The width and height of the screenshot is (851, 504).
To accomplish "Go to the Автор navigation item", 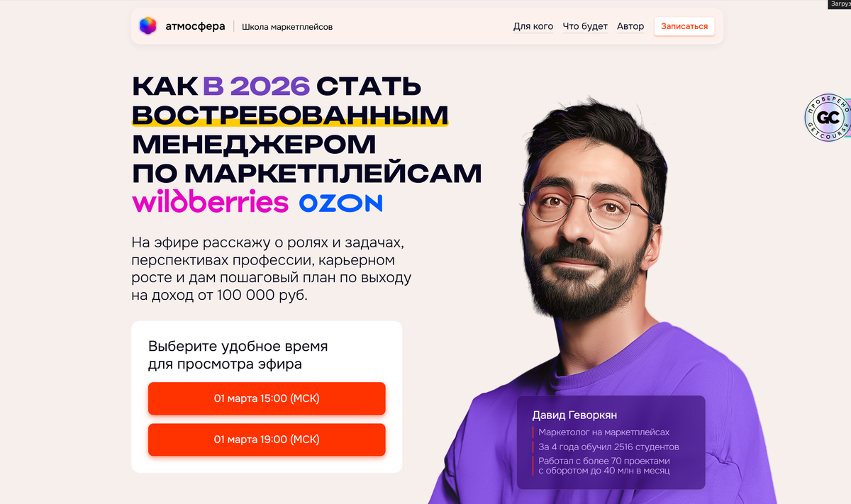I will (x=630, y=26).
